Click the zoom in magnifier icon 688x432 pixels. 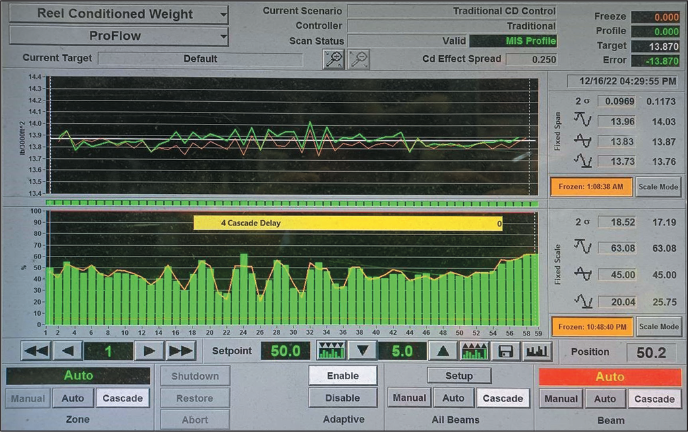coord(333,59)
